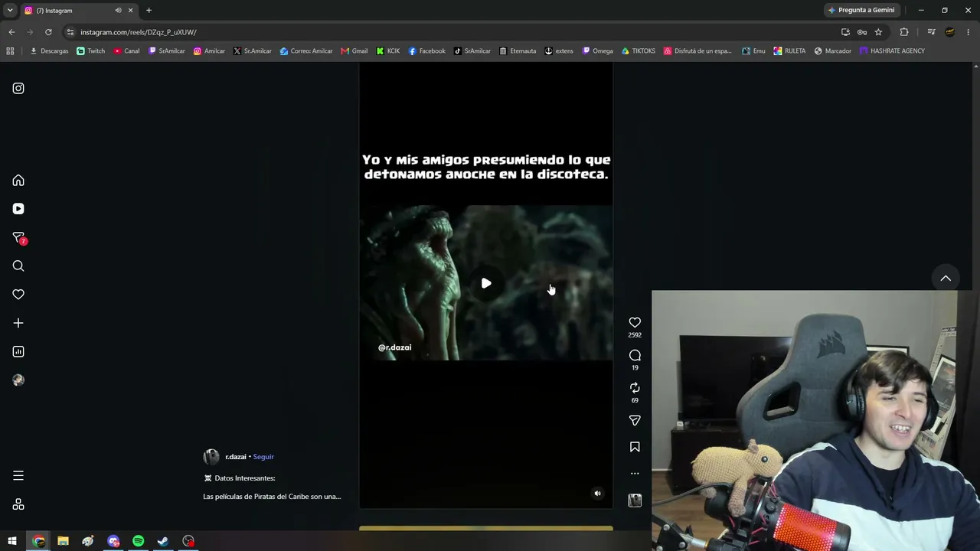Open Discord from the taskbar

pyautogui.click(x=113, y=541)
